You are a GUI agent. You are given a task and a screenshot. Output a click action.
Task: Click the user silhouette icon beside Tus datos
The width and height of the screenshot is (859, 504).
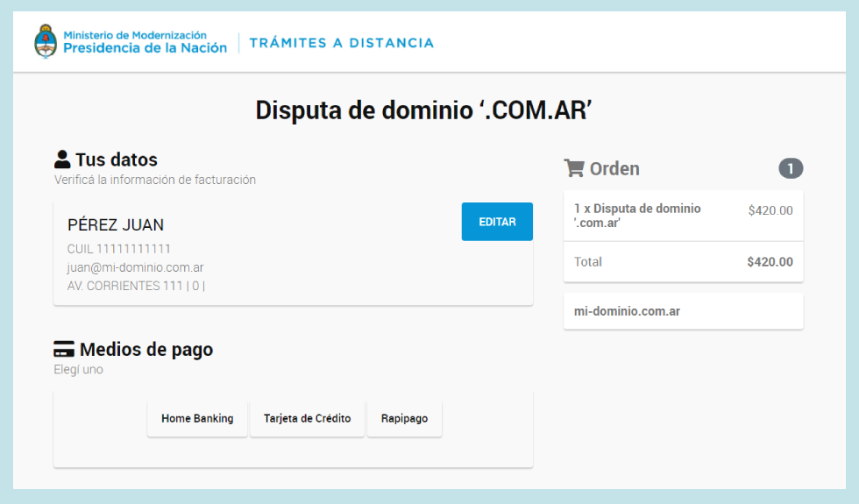tap(62, 160)
